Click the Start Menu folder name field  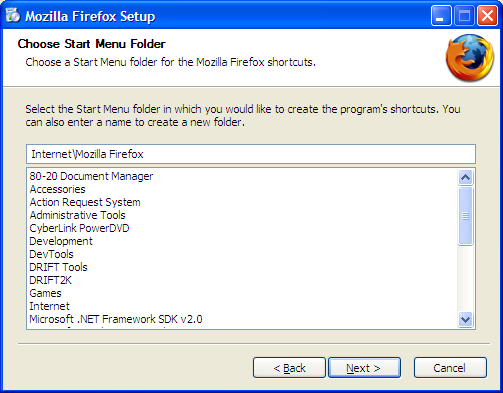251,154
